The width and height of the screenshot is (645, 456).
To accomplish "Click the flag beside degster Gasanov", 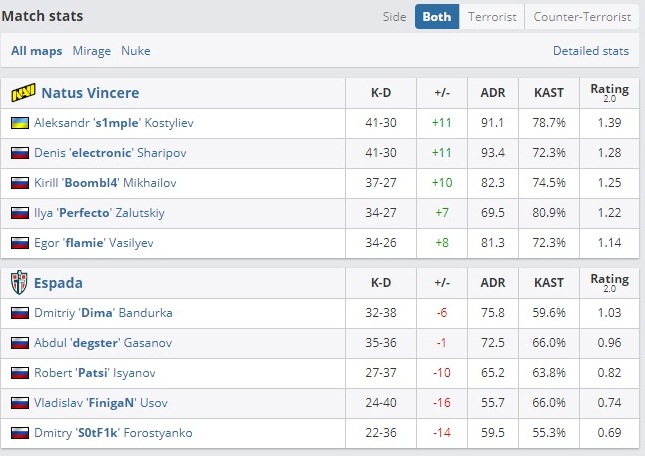I will click(19, 343).
